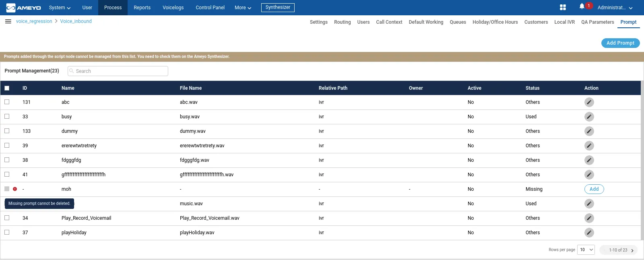Select the Prompt tab
This screenshot has width=644, height=260.
[628, 22]
